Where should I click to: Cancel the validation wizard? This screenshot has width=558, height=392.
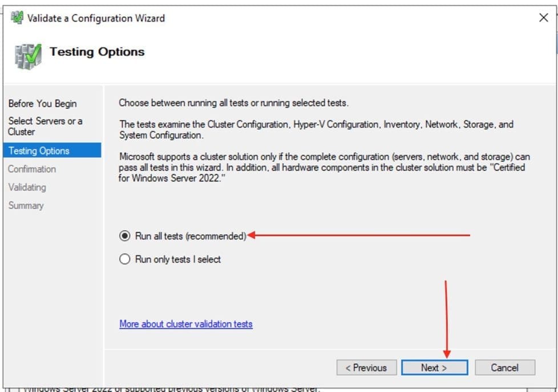click(x=504, y=367)
